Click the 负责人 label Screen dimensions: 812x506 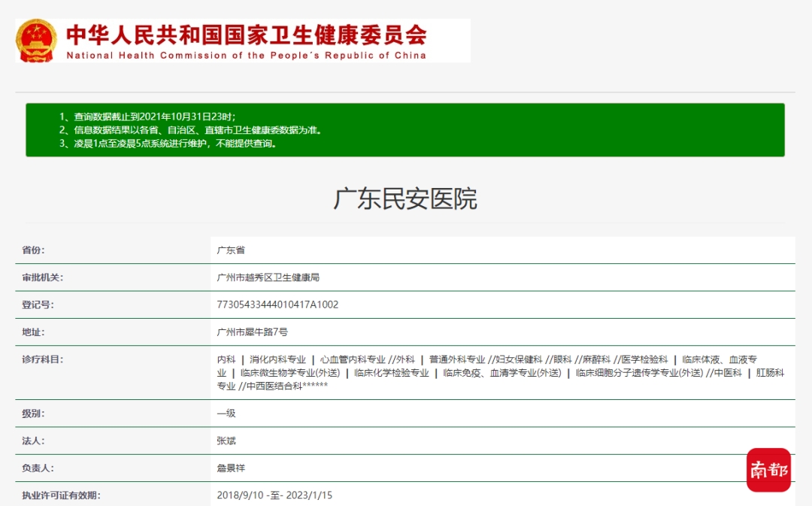point(38,468)
